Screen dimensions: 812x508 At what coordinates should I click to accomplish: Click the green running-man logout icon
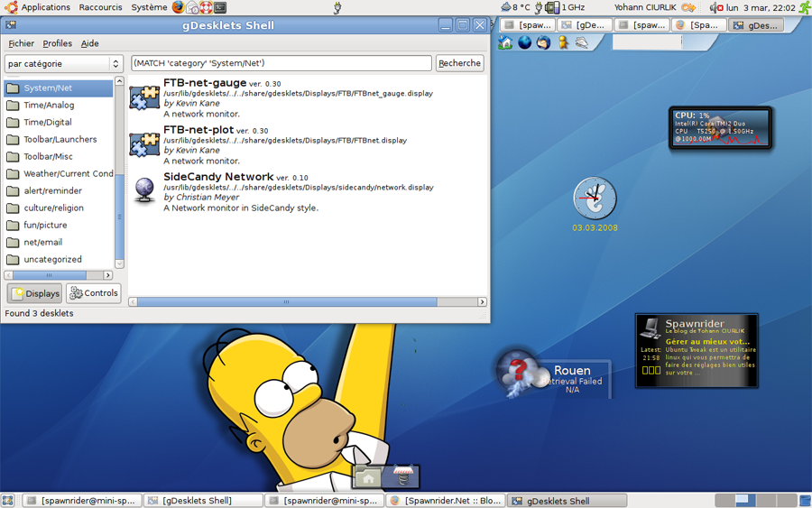(804, 7)
